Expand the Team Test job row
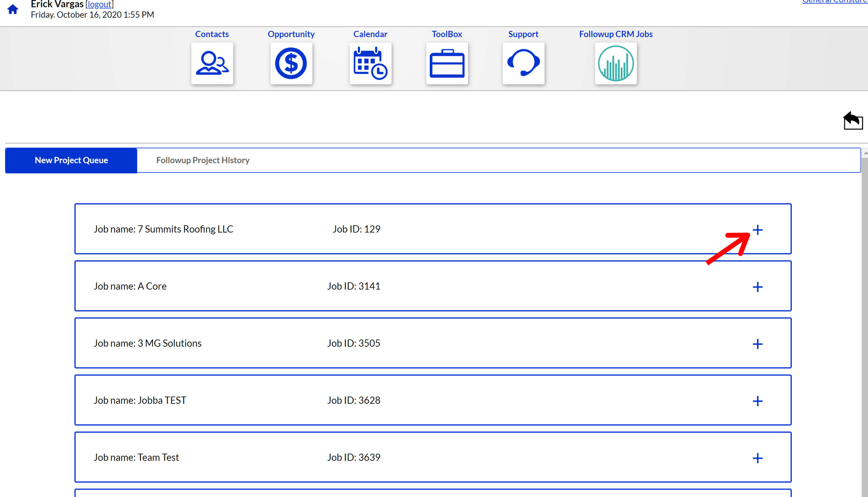 point(757,458)
